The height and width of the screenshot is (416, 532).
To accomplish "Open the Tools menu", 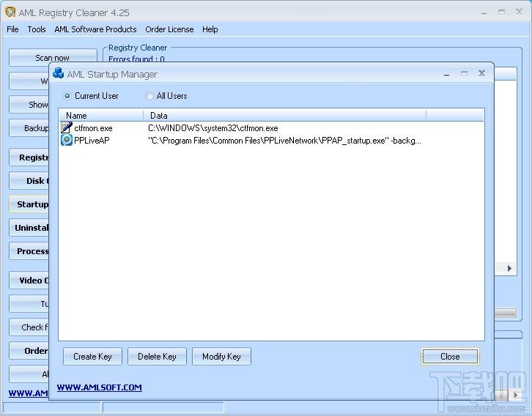I will 37,29.
